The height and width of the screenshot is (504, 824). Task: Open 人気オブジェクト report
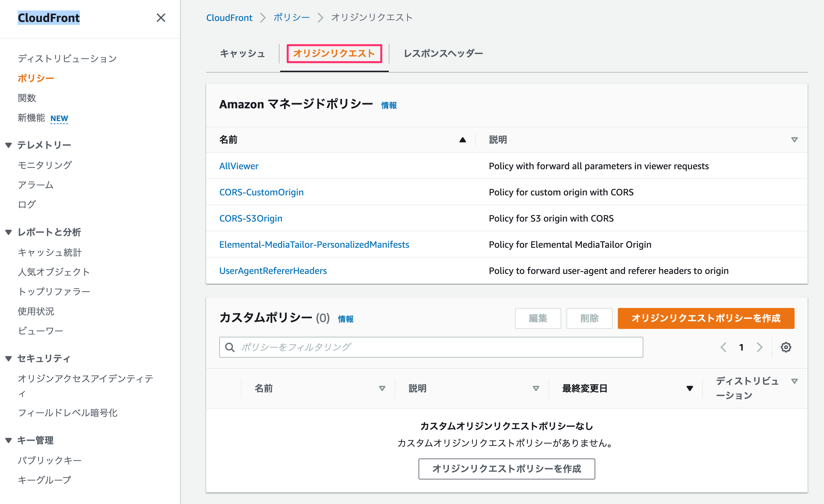[54, 272]
